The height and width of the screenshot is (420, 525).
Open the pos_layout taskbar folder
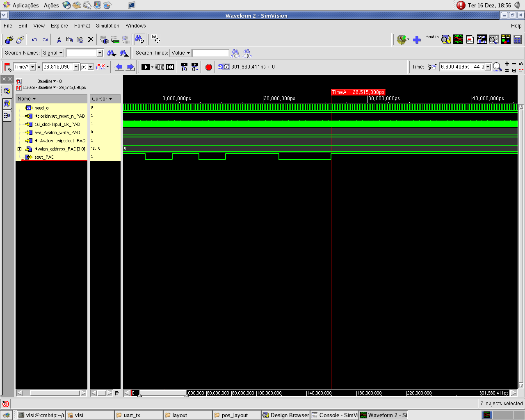[237, 415]
